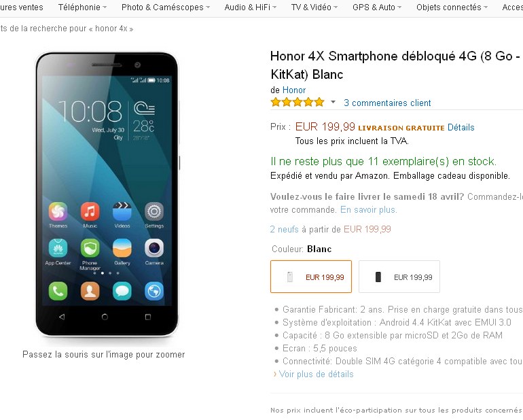Screen dimensions: 523x420
Task: Click the five-star rating icons
Action: pyautogui.click(x=297, y=102)
